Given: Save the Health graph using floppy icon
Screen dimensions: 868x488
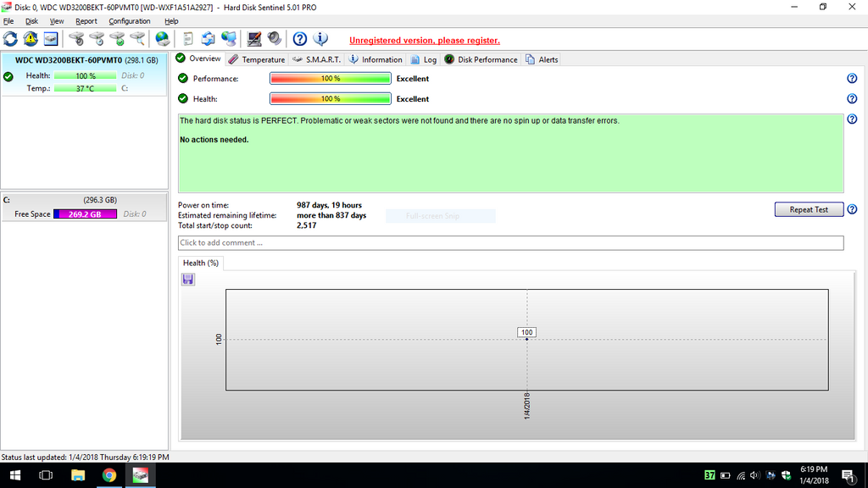Looking at the screenshot, I should 188,280.
